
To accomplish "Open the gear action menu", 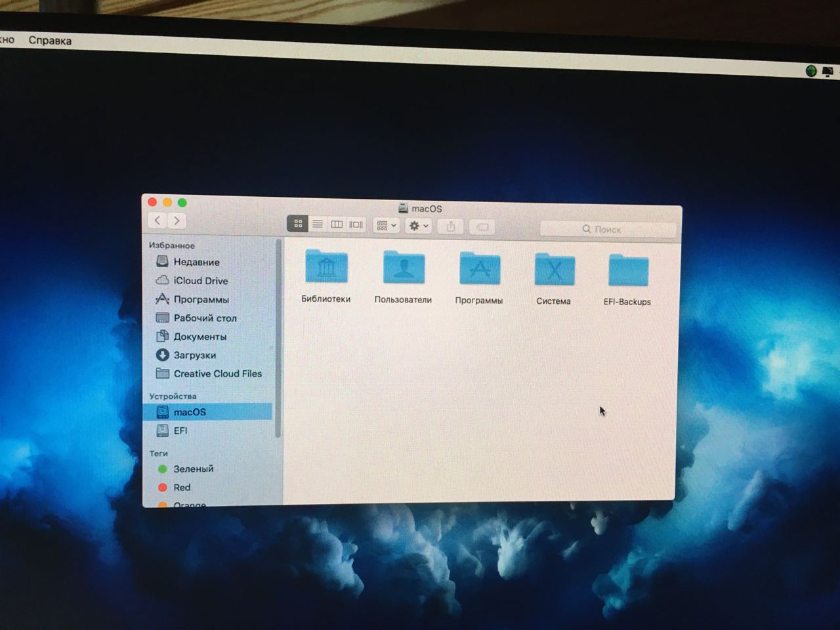I will pyautogui.click(x=418, y=226).
